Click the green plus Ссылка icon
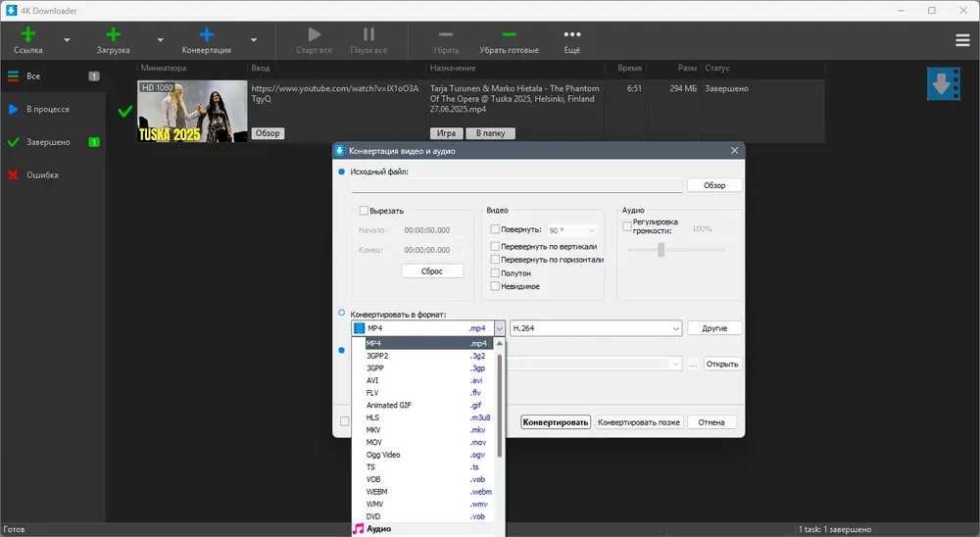 pyautogui.click(x=28, y=34)
